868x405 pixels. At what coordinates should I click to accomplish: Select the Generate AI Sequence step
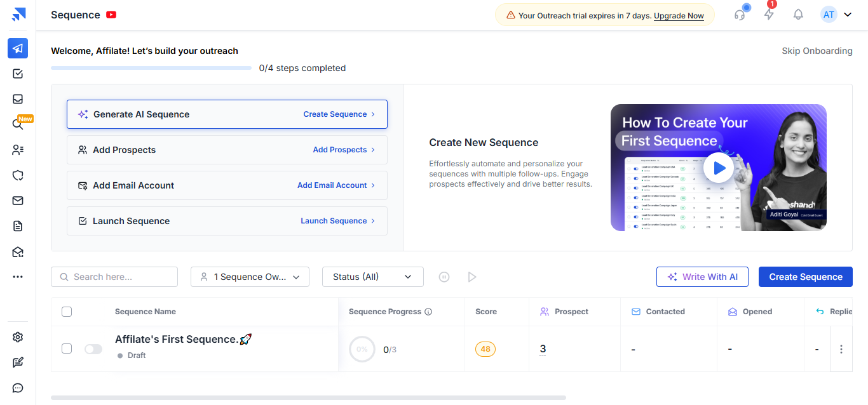[227, 114]
